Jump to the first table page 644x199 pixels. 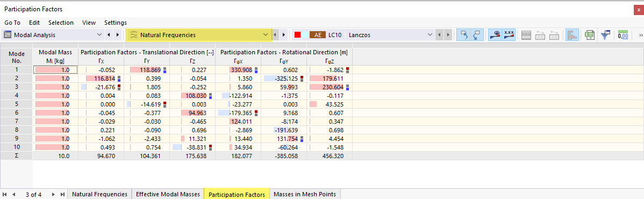(x=4, y=195)
